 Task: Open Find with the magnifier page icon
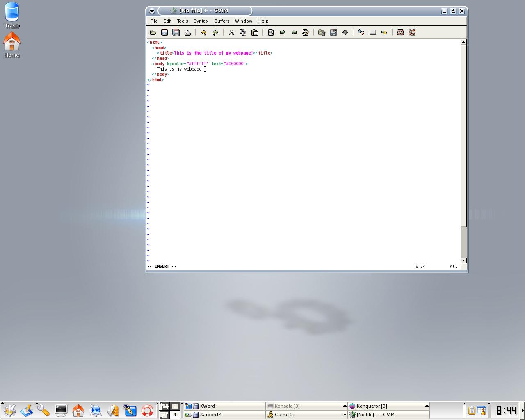pyautogui.click(x=271, y=32)
